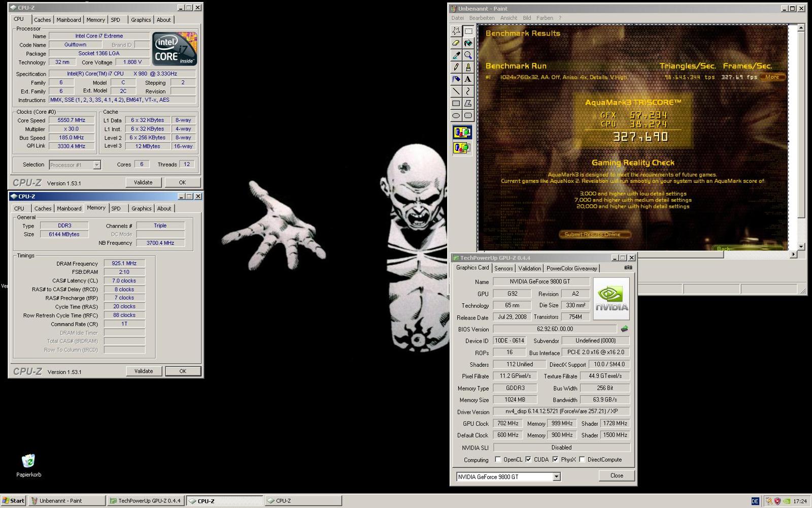
Task: Open Graphics tab in memory CPU-Z window
Action: [141, 209]
